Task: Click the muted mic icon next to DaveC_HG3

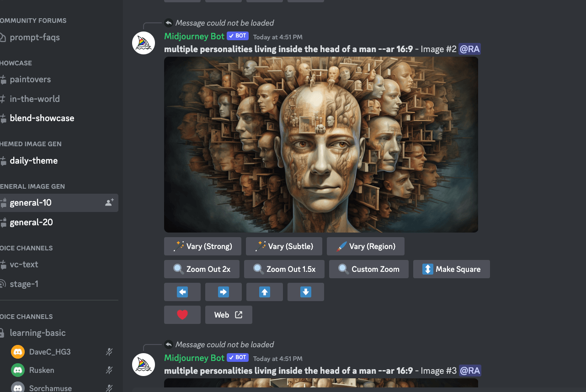Action: (x=109, y=352)
